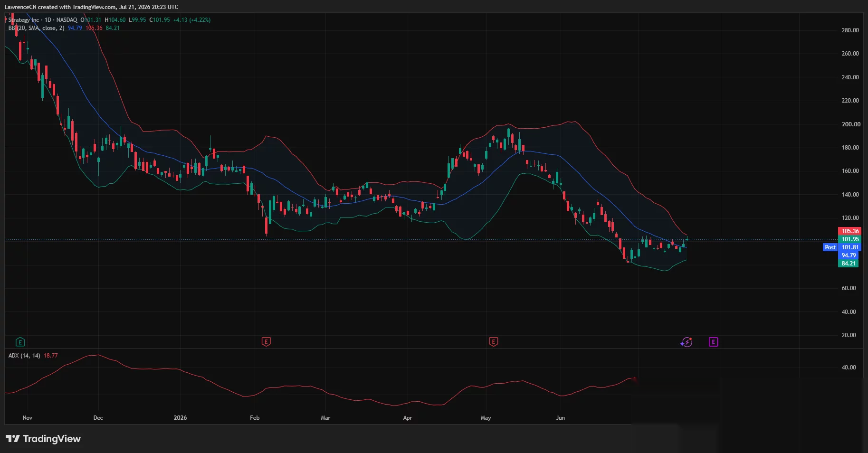Click the 200.00 price scale label

tap(850, 124)
